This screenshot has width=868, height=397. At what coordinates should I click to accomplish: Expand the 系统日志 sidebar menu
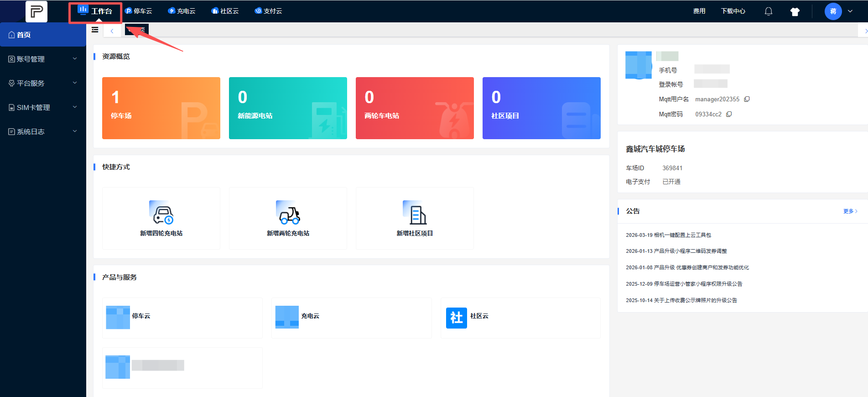point(43,131)
